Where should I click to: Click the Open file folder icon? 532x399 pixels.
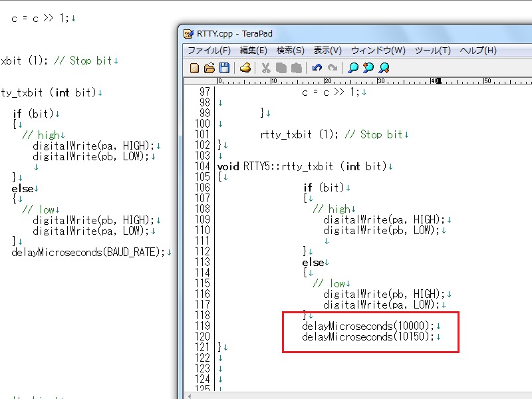(209, 68)
